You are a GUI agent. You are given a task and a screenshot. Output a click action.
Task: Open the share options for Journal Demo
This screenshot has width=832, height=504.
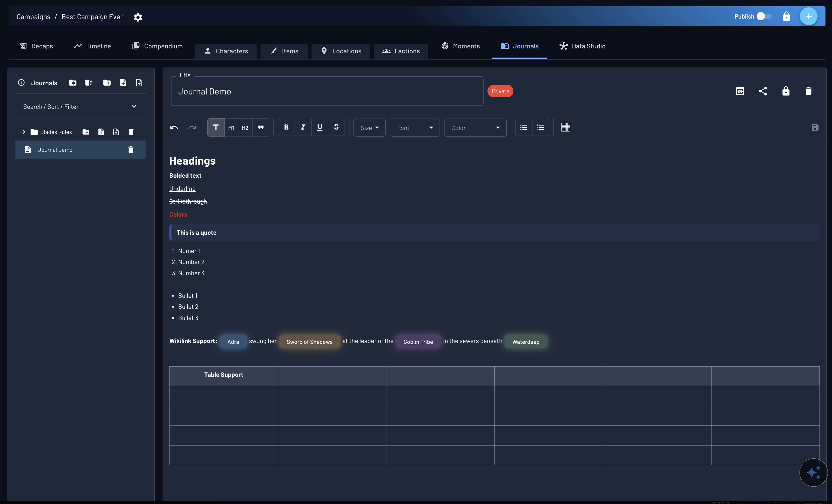[763, 91]
